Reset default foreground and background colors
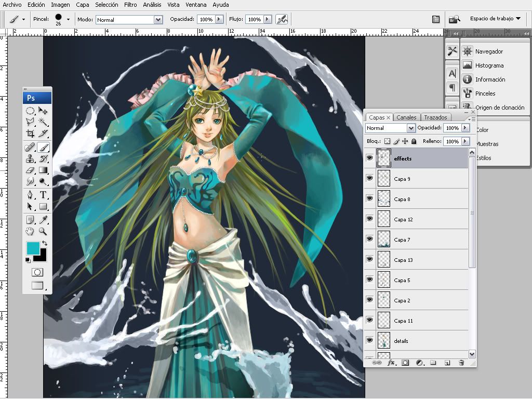 [28, 260]
